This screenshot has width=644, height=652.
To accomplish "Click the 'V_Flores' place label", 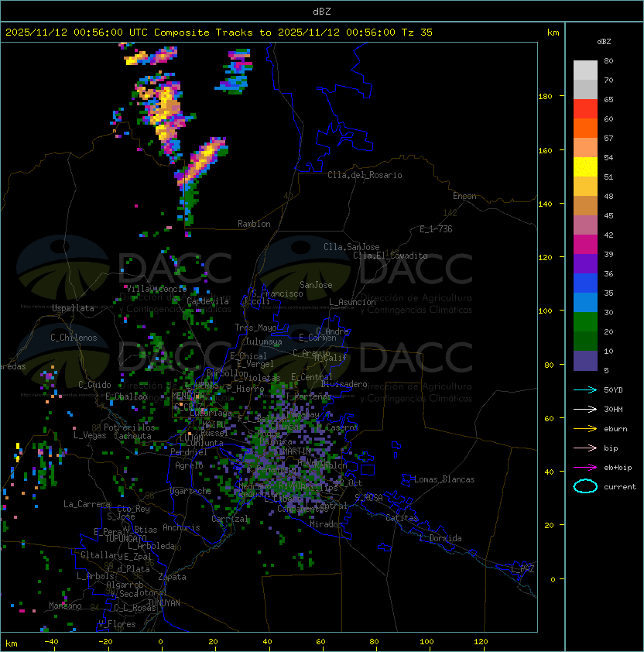I will 117,624.
